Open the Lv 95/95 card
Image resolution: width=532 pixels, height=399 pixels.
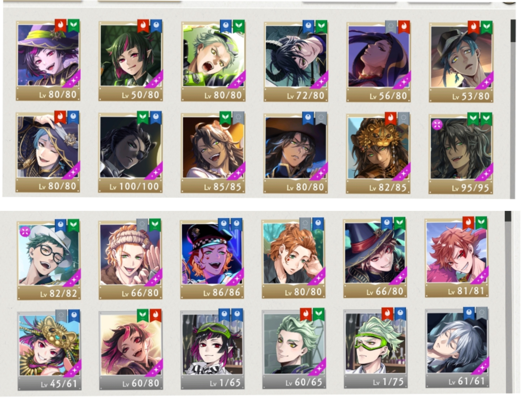(x=461, y=153)
